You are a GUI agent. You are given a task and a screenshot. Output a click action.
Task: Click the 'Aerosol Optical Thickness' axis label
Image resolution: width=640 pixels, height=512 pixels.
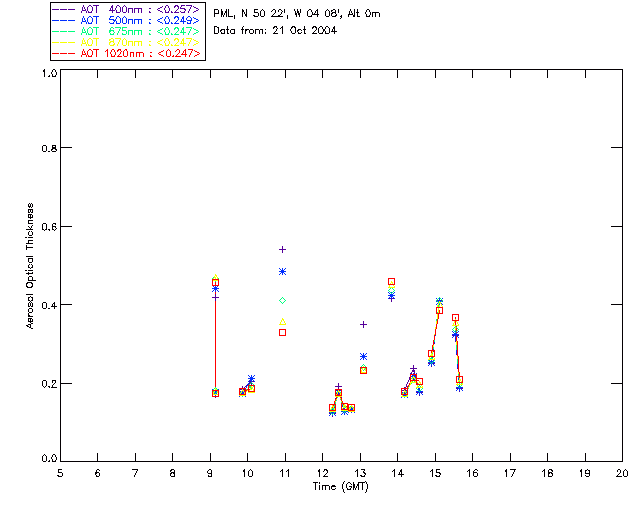point(30,266)
